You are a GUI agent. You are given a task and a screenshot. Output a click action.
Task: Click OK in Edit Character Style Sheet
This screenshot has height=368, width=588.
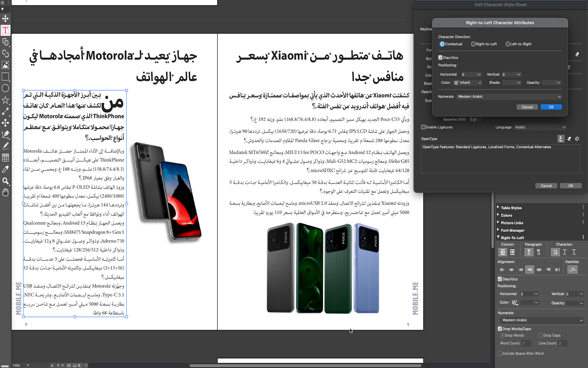[x=571, y=186]
